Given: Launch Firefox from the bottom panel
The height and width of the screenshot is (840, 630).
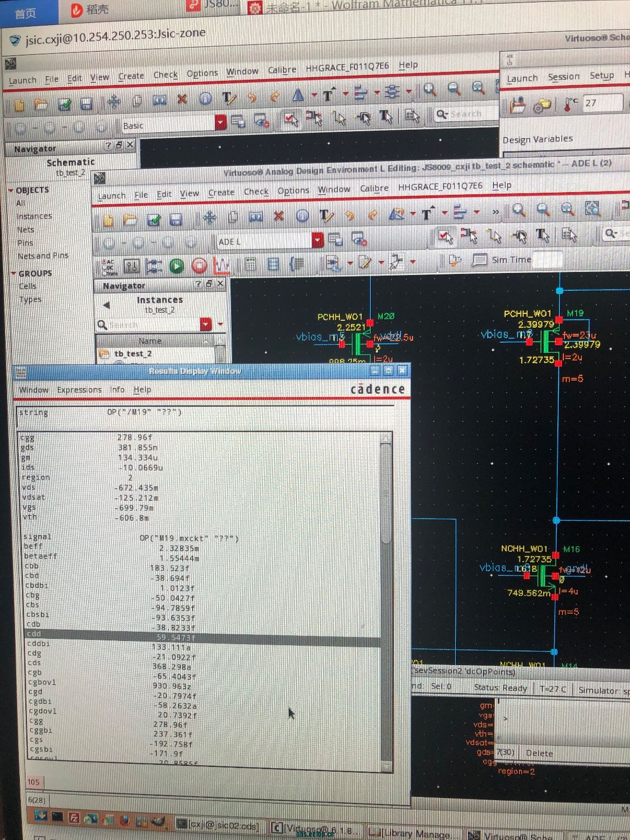Looking at the screenshot, I should [x=125, y=820].
